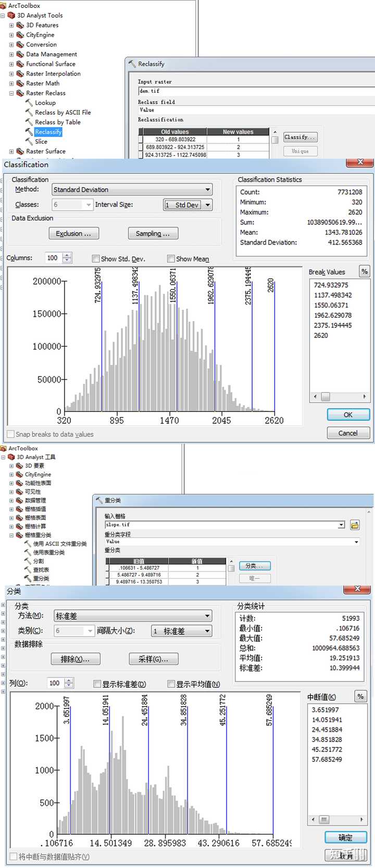
Task: Click Cancel in the Classification dialog
Action: [348, 433]
